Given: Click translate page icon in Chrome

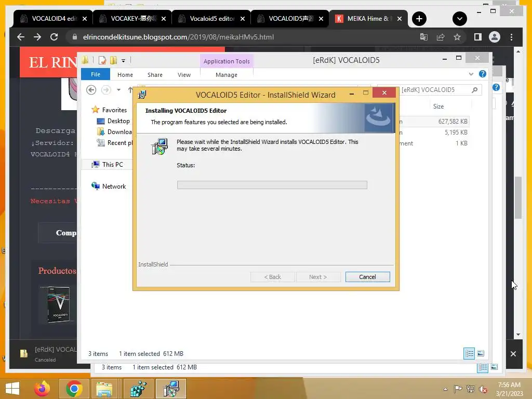Looking at the screenshot, I should click(424, 37).
